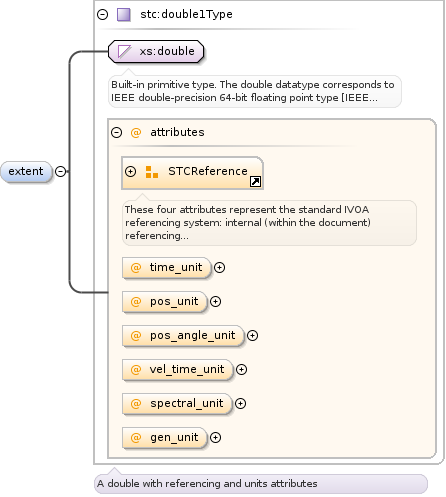The height and width of the screenshot is (497, 446).
Task: Select the xs:double base type node
Action: tap(156, 52)
